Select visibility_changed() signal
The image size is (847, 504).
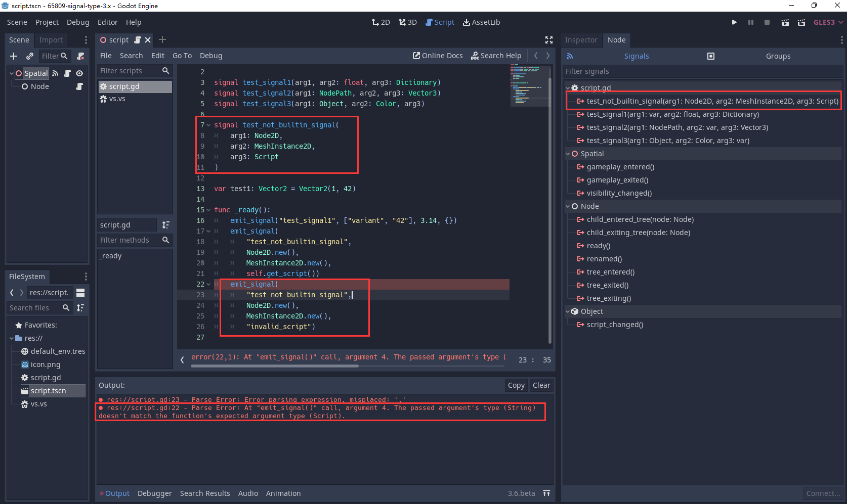tap(619, 193)
